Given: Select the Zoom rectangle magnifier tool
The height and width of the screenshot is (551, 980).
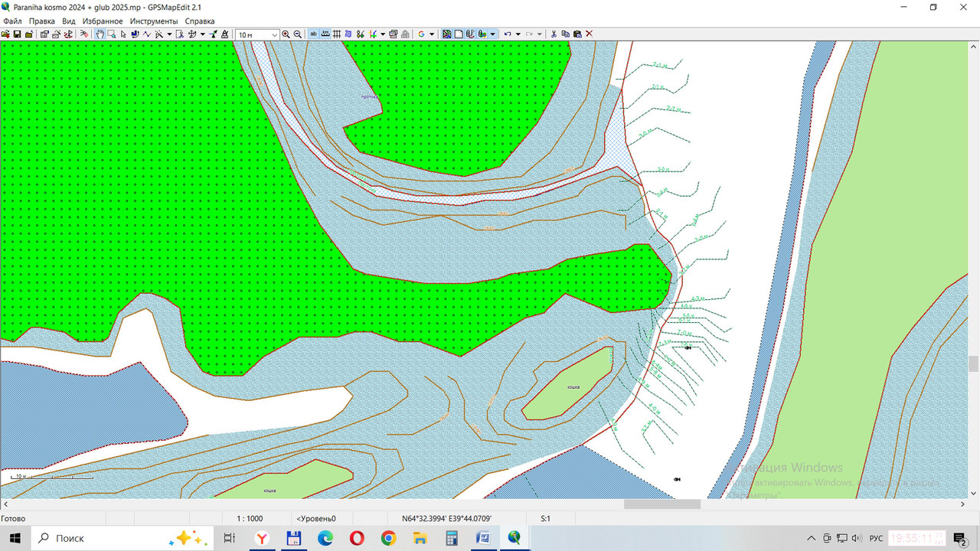Looking at the screenshot, I should coord(112,34).
